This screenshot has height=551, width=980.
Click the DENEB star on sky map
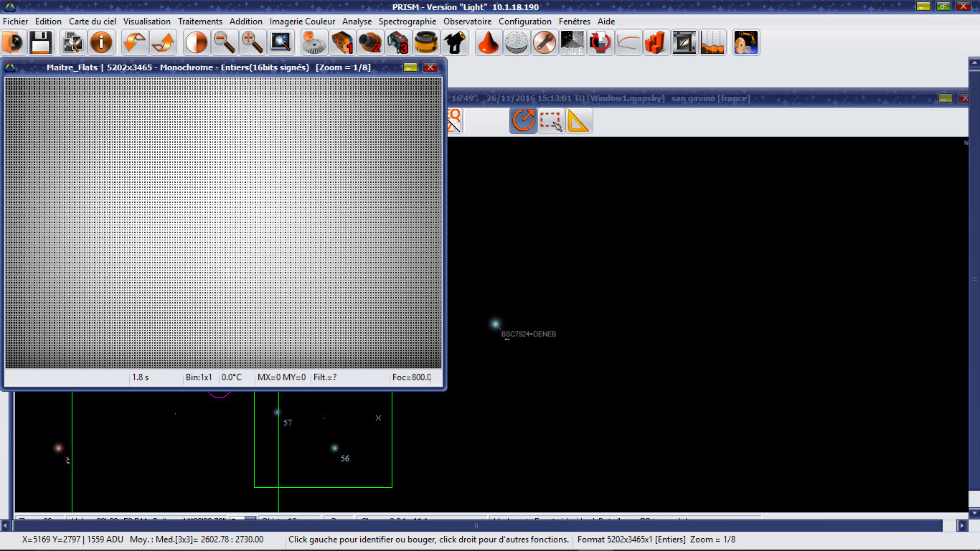tap(495, 324)
